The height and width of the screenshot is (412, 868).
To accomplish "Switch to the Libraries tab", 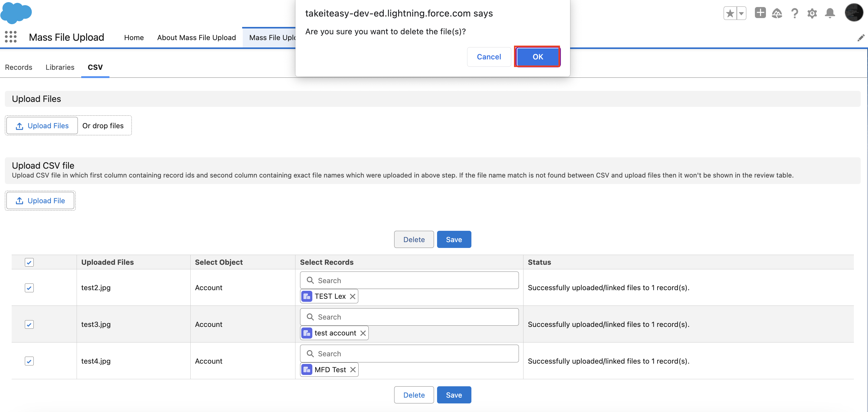I will 60,67.
